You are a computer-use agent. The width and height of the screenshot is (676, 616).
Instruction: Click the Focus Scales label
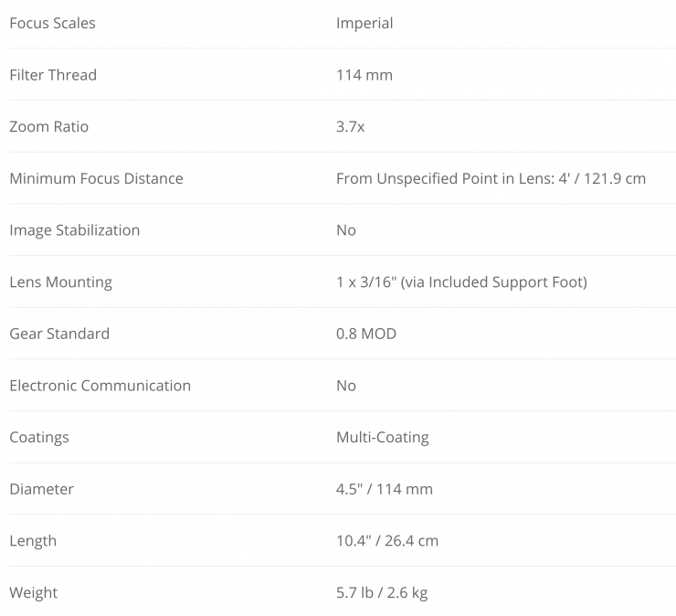point(52,23)
